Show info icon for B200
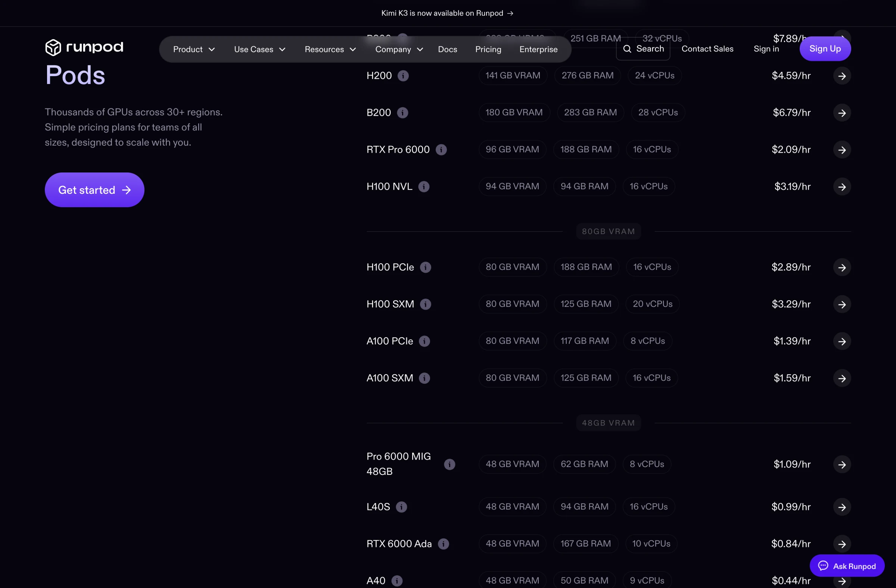 pyautogui.click(x=402, y=112)
